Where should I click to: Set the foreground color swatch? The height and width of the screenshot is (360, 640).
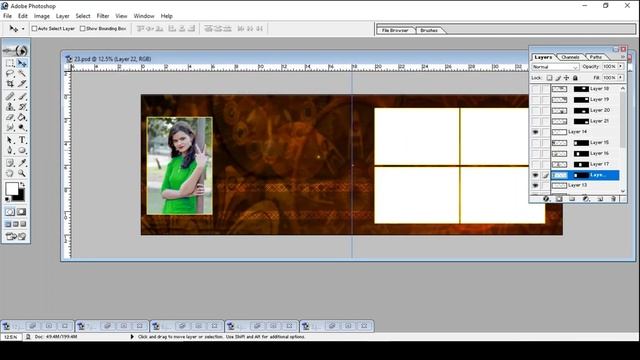point(11,189)
